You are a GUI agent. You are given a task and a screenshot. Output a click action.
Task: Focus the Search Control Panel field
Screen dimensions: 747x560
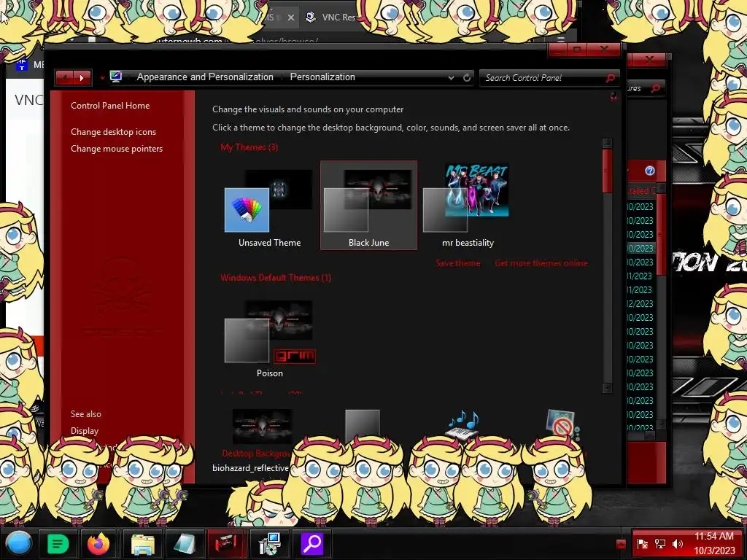(543, 77)
